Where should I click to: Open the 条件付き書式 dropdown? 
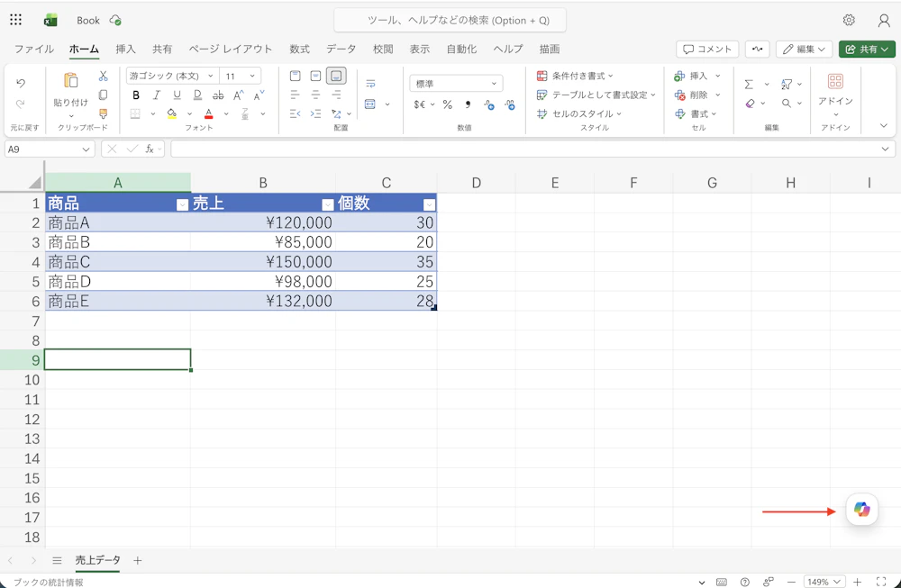[x=575, y=76]
